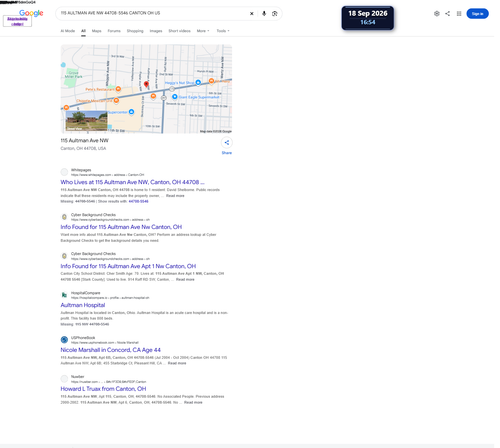
Task: Open "Who Lives at 115 Aultman Ave NW" result
Action: click(132, 182)
